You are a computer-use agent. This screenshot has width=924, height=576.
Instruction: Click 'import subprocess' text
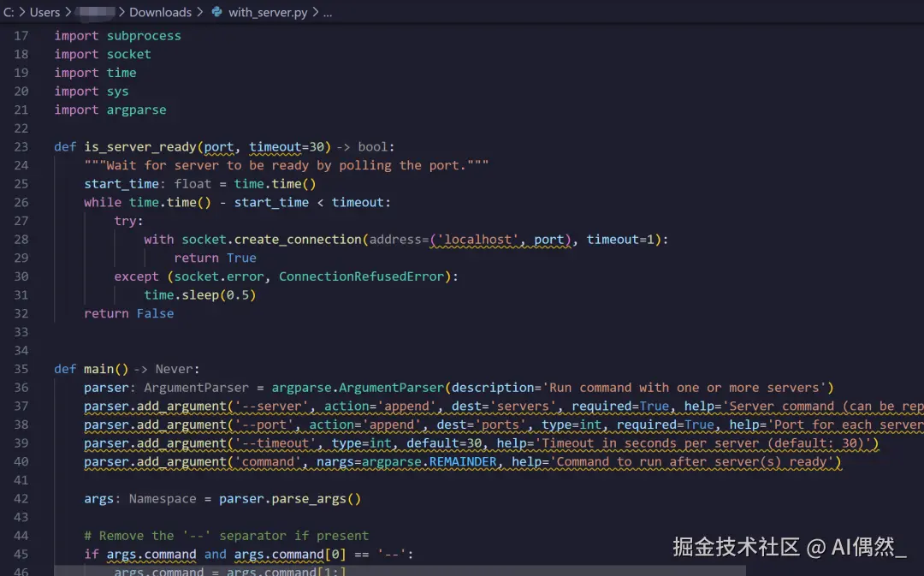click(x=118, y=36)
